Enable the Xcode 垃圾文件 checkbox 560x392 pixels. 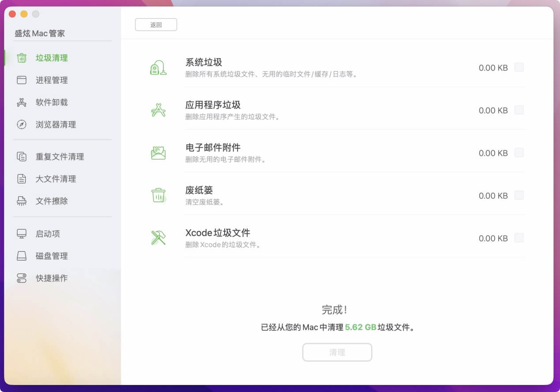coord(519,238)
